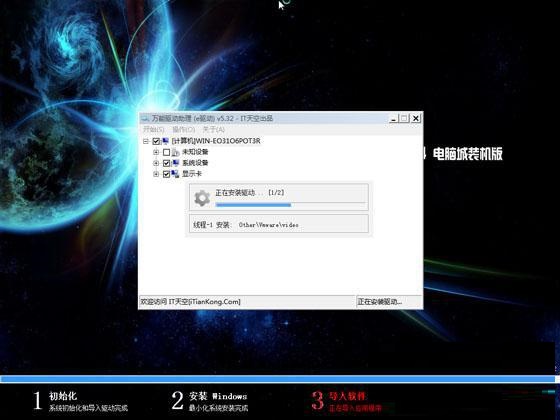Uncheck the 显示卡 checkbox
This screenshot has width=560, height=420.
point(166,174)
